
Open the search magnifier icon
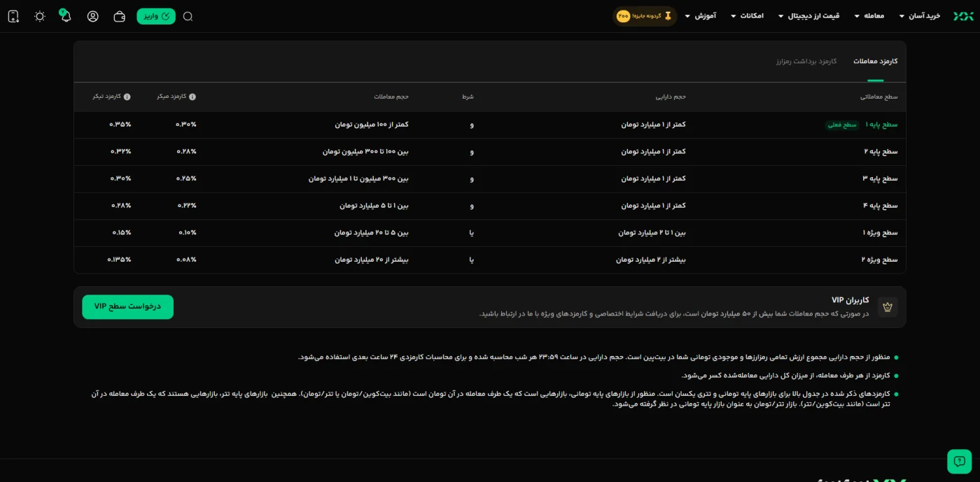188,16
